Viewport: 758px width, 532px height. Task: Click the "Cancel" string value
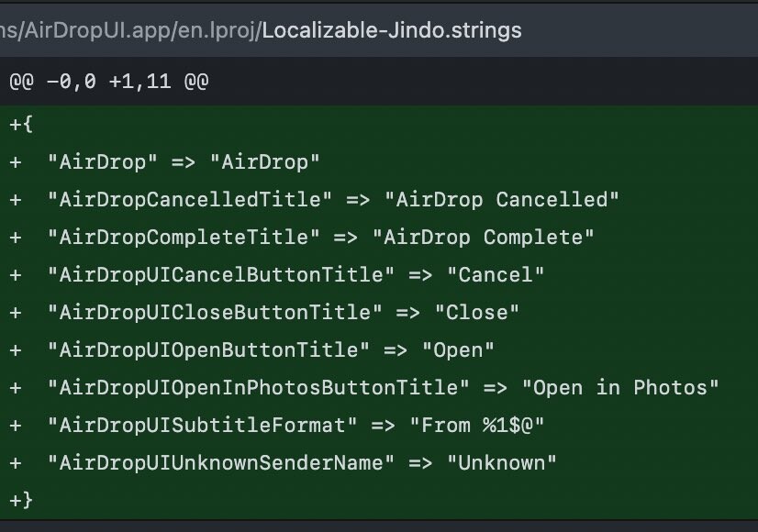point(495,275)
